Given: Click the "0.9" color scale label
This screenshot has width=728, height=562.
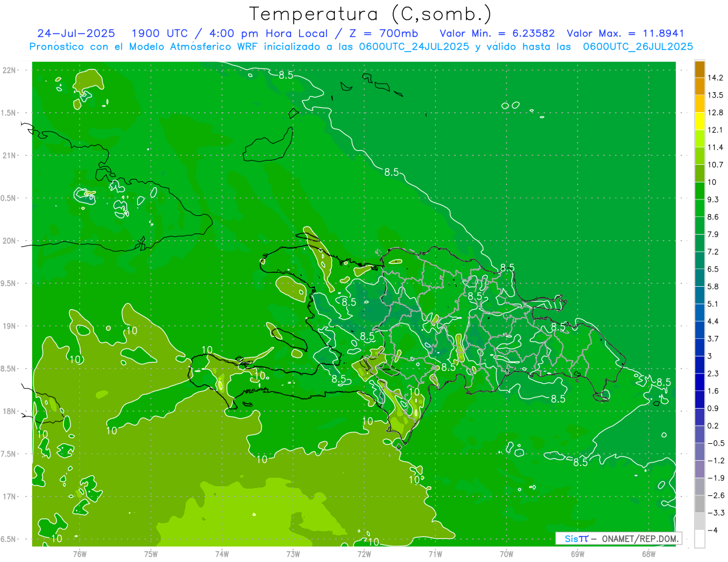Looking at the screenshot, I should [713, 408].
